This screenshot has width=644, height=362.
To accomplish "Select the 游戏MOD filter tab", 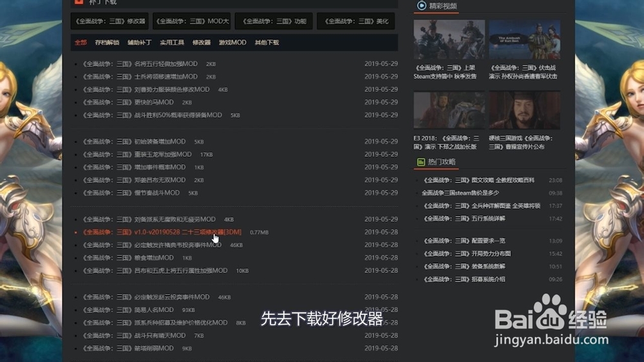I will [232, 43].
